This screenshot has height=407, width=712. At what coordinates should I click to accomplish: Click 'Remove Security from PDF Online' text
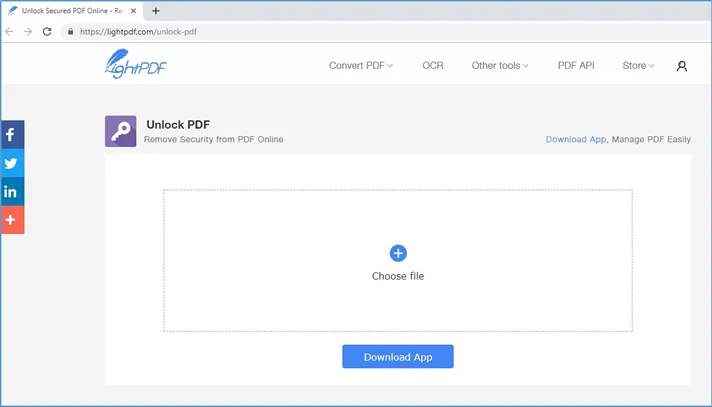click(213, 139)
